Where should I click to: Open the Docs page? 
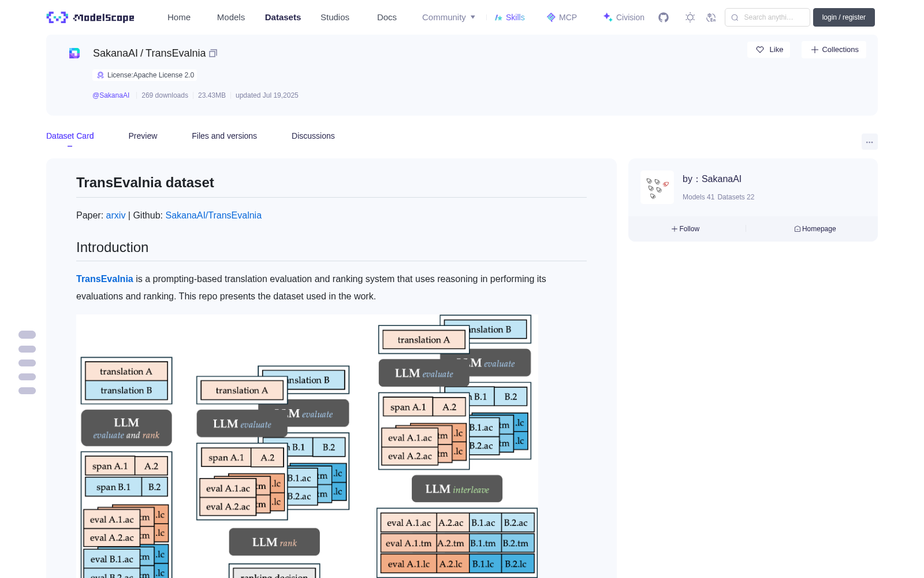387,17
